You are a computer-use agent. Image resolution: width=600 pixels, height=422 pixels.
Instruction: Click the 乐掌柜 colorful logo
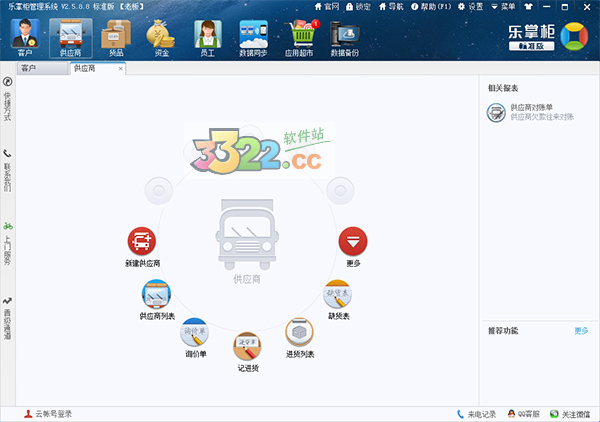(574, 37)
